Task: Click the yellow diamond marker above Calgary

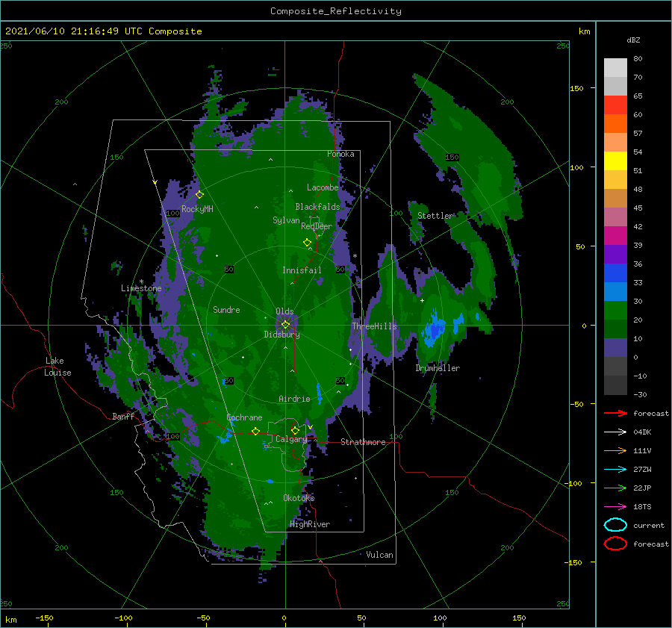Action: coord(295,430)
